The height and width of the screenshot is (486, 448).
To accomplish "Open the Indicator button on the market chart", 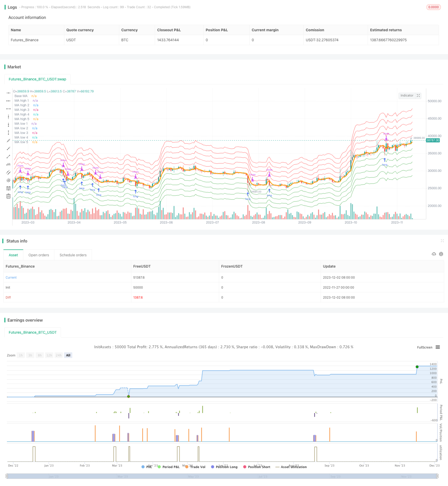I will [407, 95].
